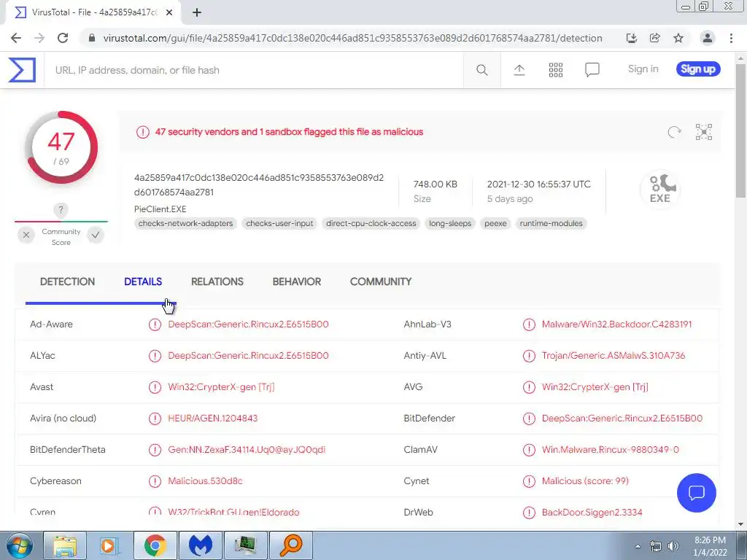This screenshot has width=747, height=560.
Task: Click the 2021-12-30 16:55:37 UTC timestamp
Action: [538, 184]
